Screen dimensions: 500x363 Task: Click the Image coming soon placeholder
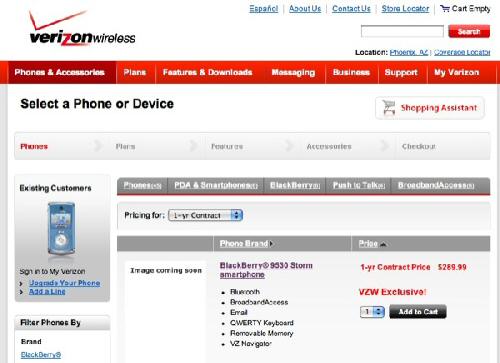[166, 271]
